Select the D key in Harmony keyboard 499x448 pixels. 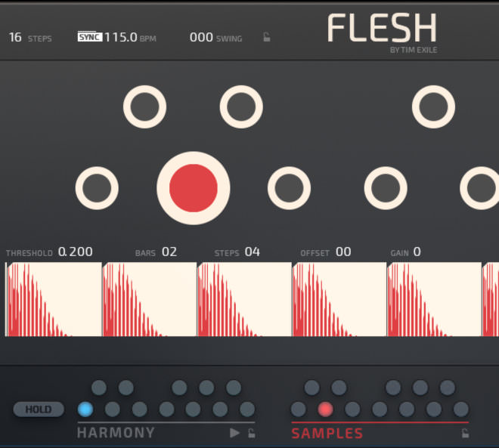(113, 409)
